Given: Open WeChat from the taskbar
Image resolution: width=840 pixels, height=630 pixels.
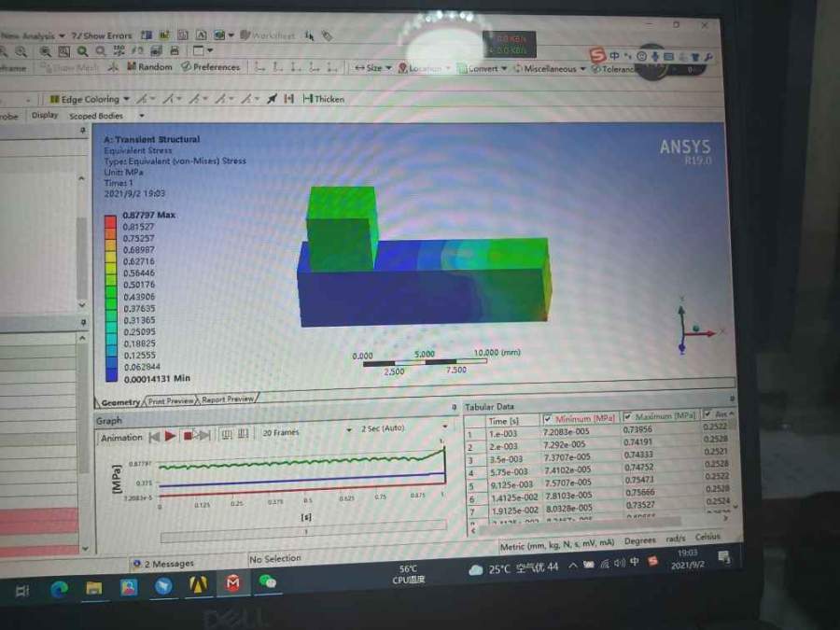Looking at the screenshot, I should coord(268,584).
